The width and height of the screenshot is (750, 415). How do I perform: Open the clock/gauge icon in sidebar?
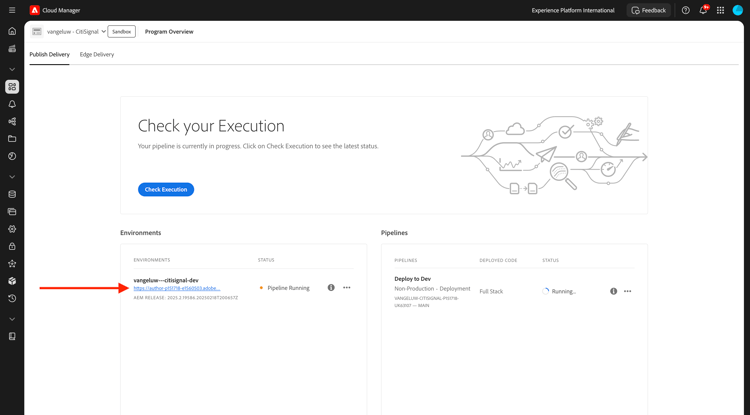pyautogui.click(x=12, y=156)
